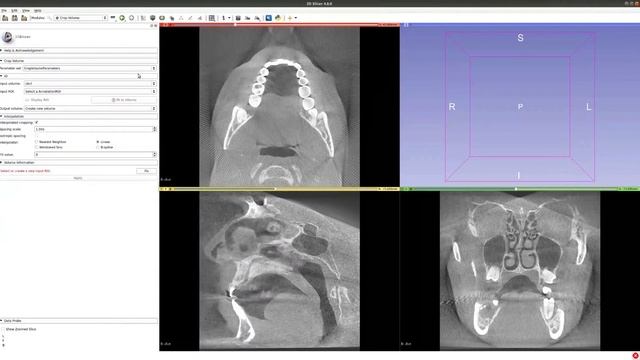The height and width of the screenshot is (360, 640).
Task: Click the 3D Slicer logo
Action: click(x=7, y=37)
